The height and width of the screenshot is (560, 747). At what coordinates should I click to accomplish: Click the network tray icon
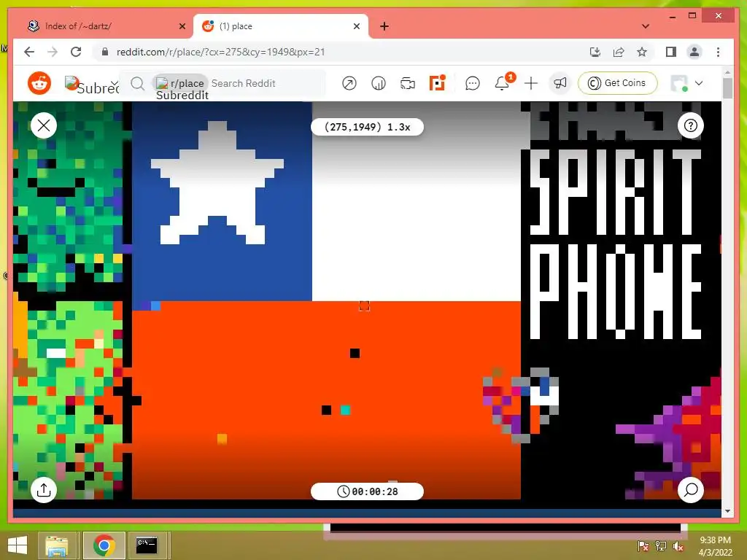point(661,546)
